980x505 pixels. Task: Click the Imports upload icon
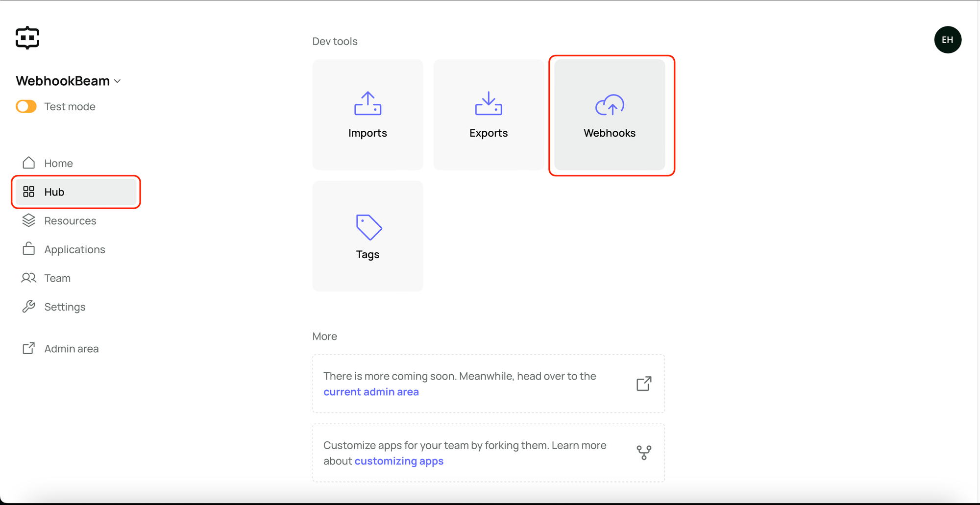[x=367, y=103]
